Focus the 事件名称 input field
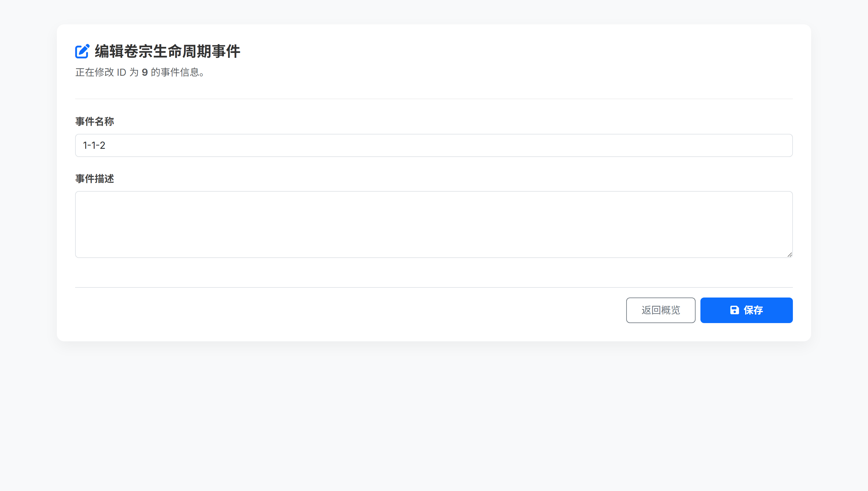The image size is (868, 491). pos(433,145)
